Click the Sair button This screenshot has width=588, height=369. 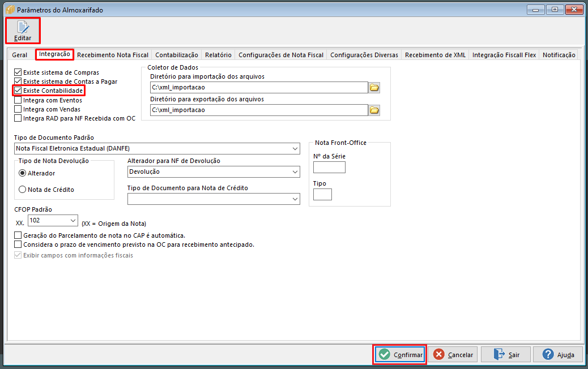click(x=506, y=354)
